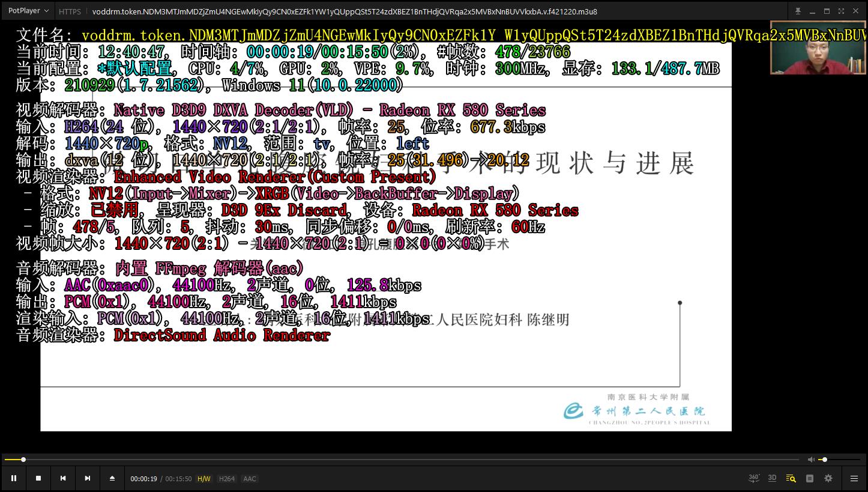The width and height of the screenshot is (868, 492).
Task: Pause the video playback
Action: (x=14, y=478)
